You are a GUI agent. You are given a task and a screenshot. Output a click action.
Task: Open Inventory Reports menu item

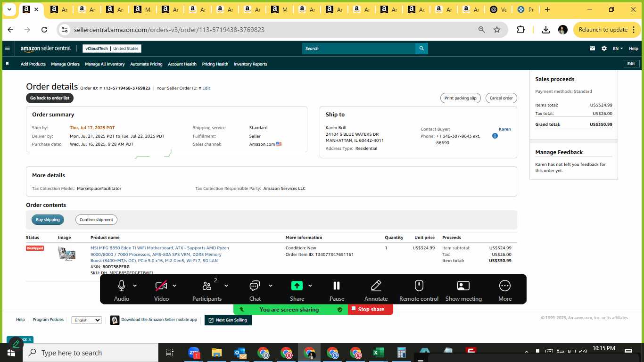pos(250,64)
